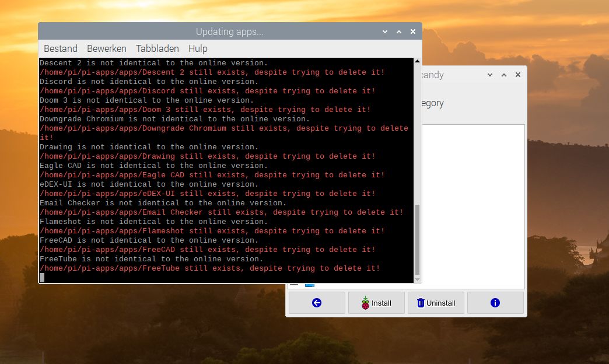Minimize the pi-apps window behind terminal
This screenshot has width=609, height=364.
(x=490, y=75)
